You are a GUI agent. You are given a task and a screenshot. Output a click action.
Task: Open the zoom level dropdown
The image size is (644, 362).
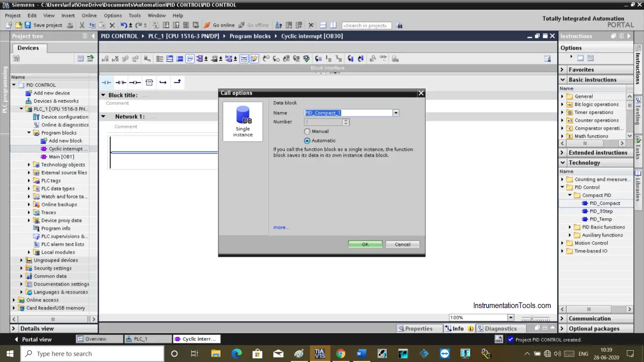tap(510, 317)
